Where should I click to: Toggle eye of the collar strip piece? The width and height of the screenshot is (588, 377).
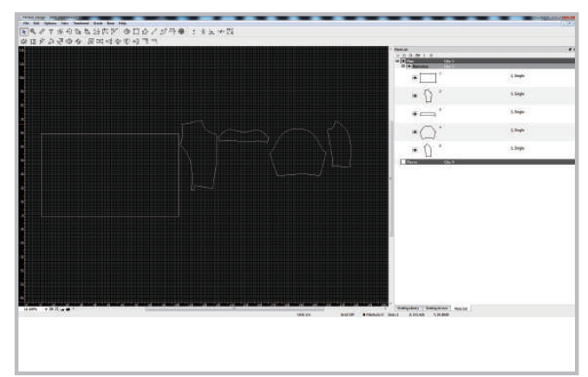pyautogui.click(x=415, y=114)
